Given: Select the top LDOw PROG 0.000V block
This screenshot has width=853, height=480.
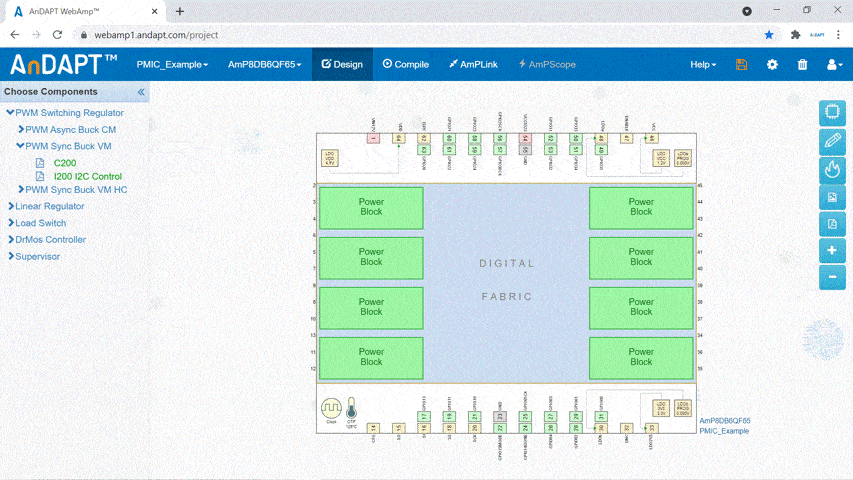Looking at the screenshot, I should [683, 158].
